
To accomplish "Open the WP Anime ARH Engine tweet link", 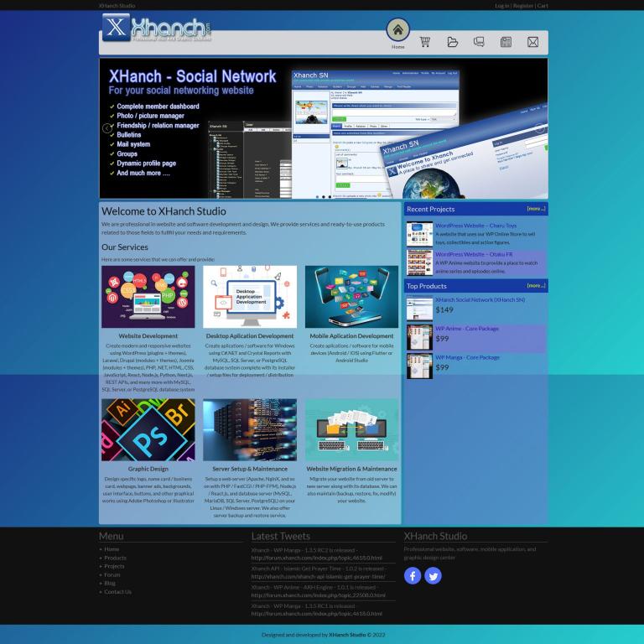I will point(319,595).
